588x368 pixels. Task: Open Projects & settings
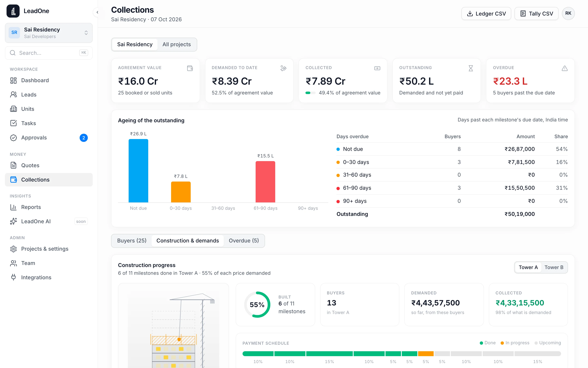pyautogui.click(x=49, y=249)
